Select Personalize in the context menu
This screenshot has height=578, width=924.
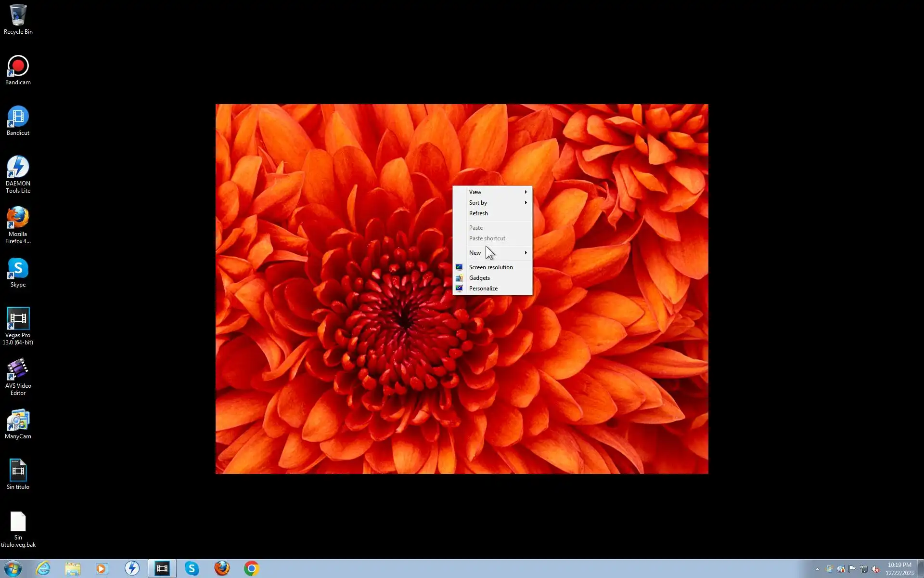click(x=483, y=289)
